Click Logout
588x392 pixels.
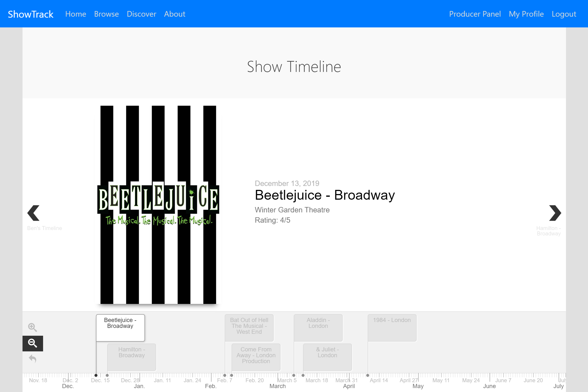tap(564, 14)
